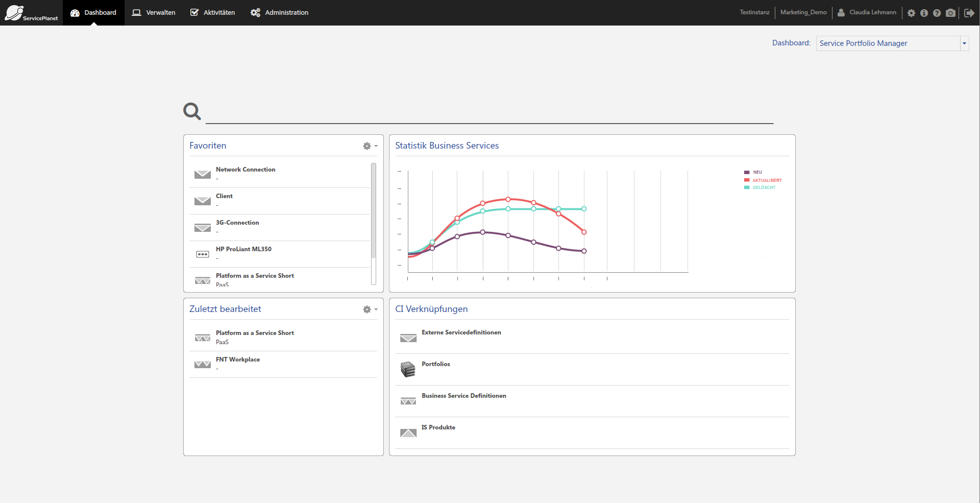
Task: Click the HP ProLiant ML350 server icon
Action: tap(202, 254)
